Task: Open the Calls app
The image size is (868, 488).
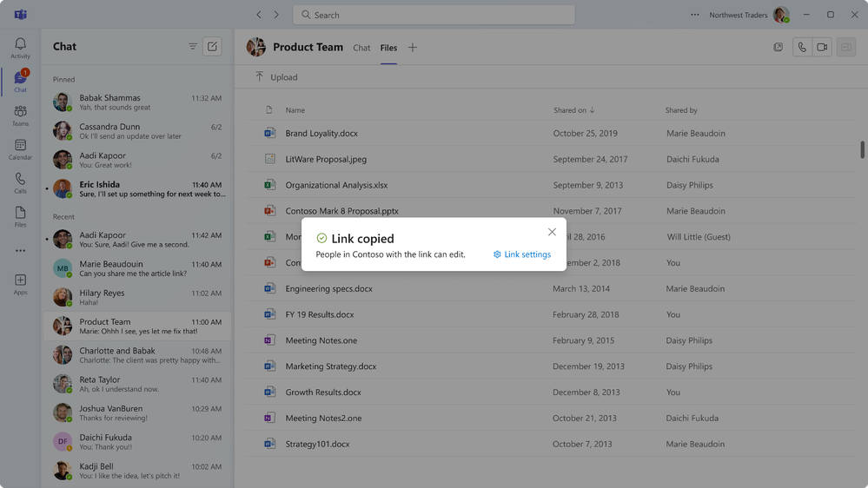Action: tap(20, 183)
